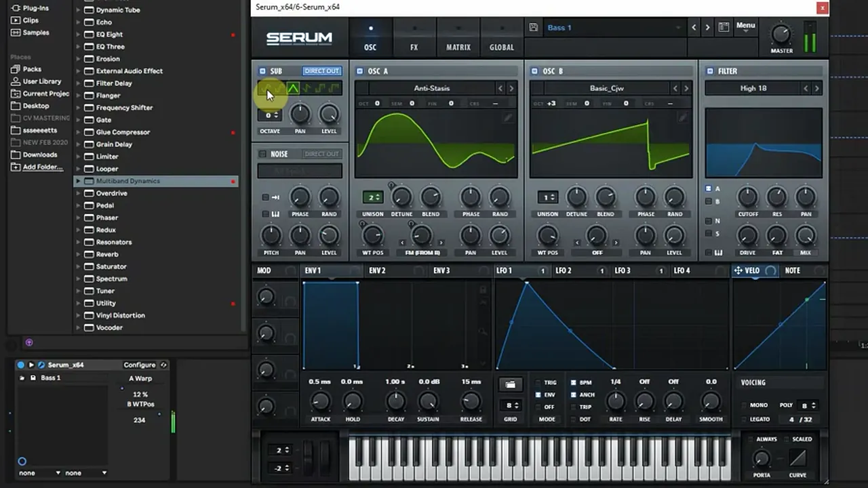The height and width of the screenshot is (488, 868).
Task: Open the preset browser icon beside Menu
Action: 724,28
